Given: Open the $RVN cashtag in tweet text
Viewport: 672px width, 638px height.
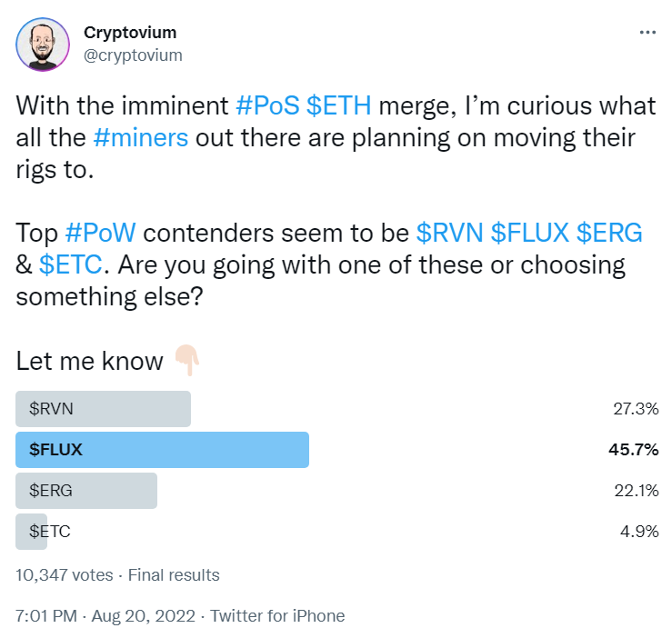Looking at the screenshot, I should pos(449,232).
